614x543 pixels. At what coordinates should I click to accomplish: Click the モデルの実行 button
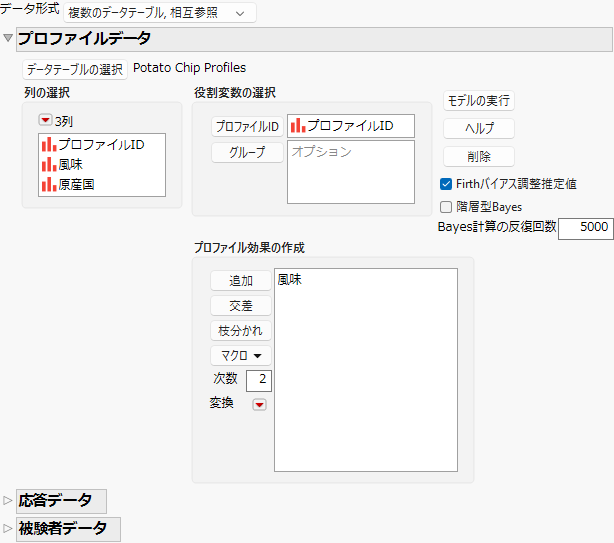[479, 101]
